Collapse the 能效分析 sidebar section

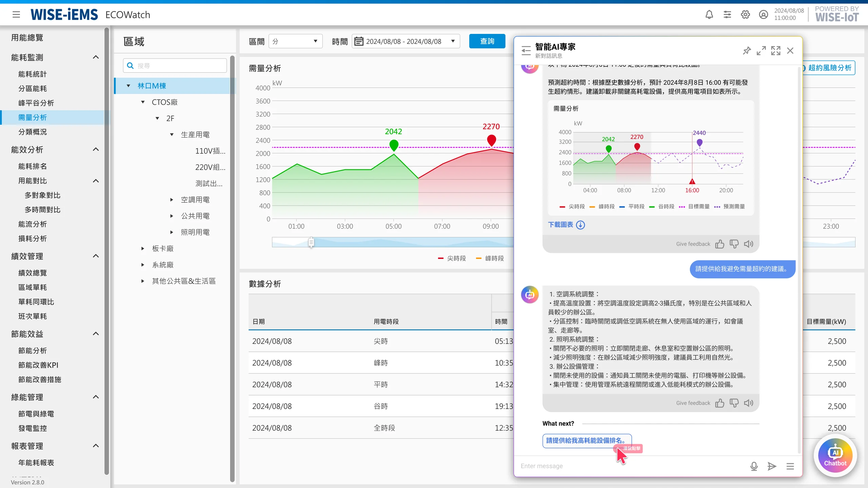tap(96, 149)
